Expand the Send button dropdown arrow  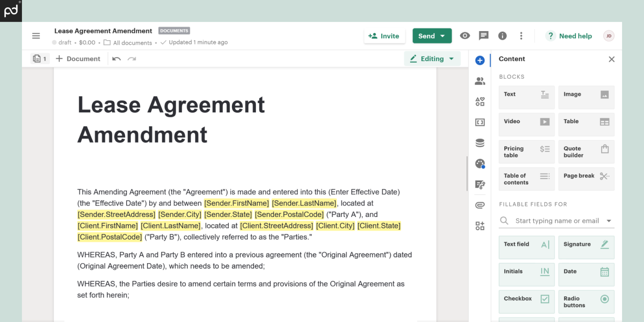click(x=443, y=36)
